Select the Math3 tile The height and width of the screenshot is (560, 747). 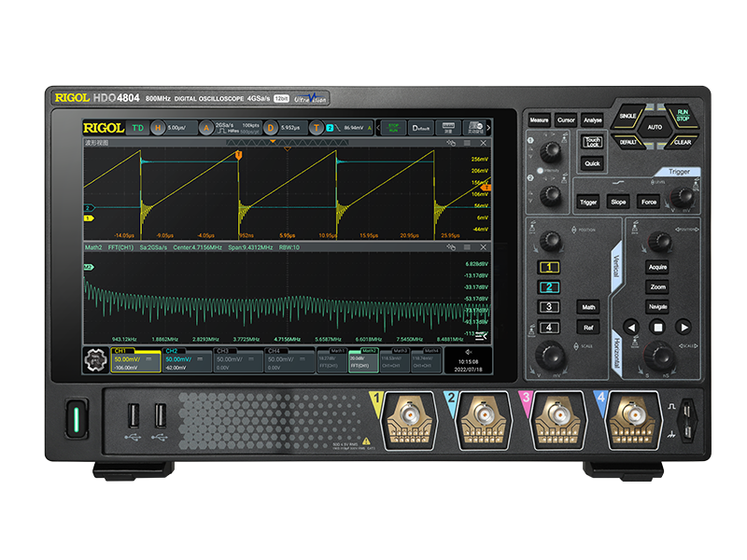click(395, 359)
